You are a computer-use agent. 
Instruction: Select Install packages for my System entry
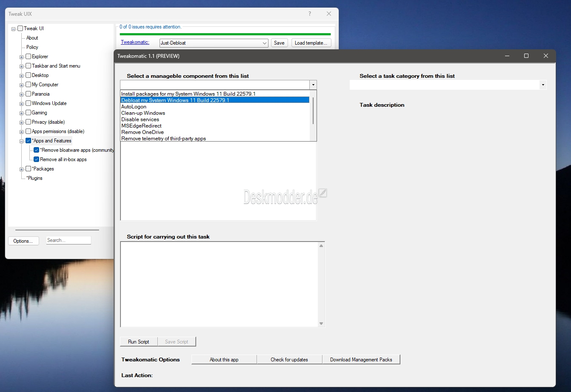(x=215, y=94)
